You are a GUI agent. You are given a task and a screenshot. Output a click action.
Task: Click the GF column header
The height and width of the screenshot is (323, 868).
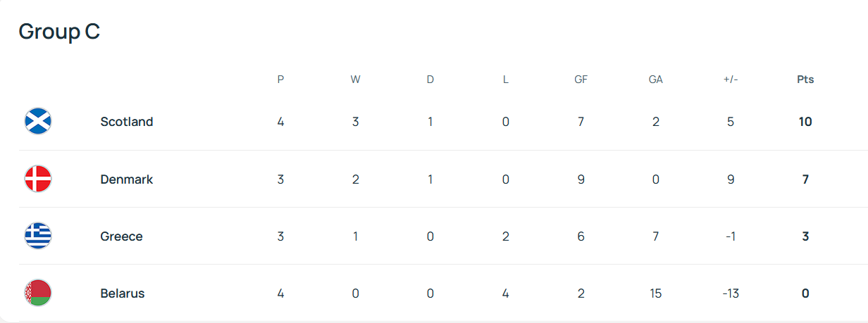(x=581, y=80)
